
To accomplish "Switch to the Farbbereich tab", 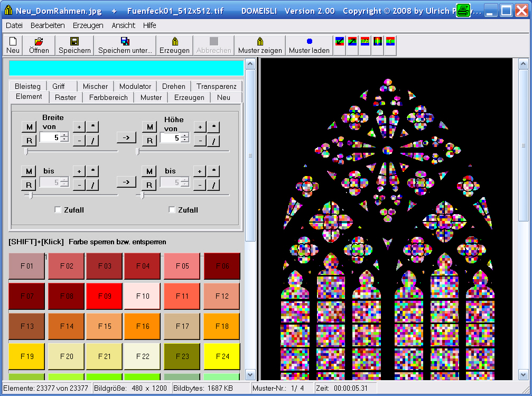I will (108, 97).
